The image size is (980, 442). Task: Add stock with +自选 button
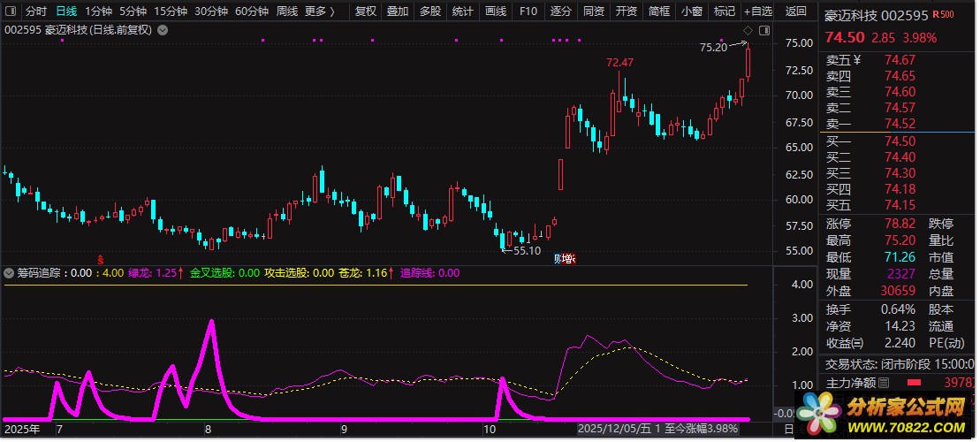click(x=758, y=11)
